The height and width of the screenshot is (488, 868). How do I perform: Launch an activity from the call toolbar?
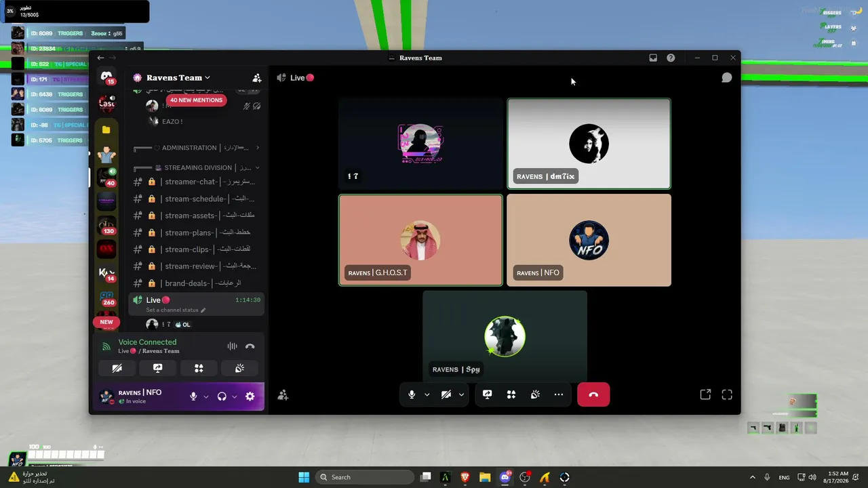tap(511, 394)
